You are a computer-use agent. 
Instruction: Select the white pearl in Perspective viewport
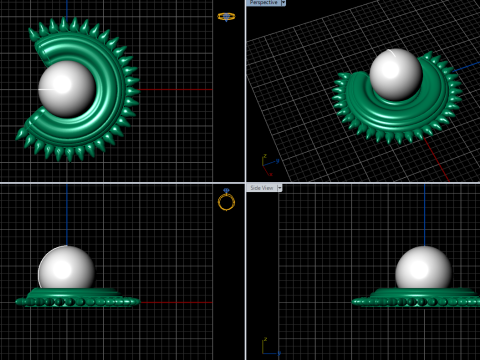396,74
